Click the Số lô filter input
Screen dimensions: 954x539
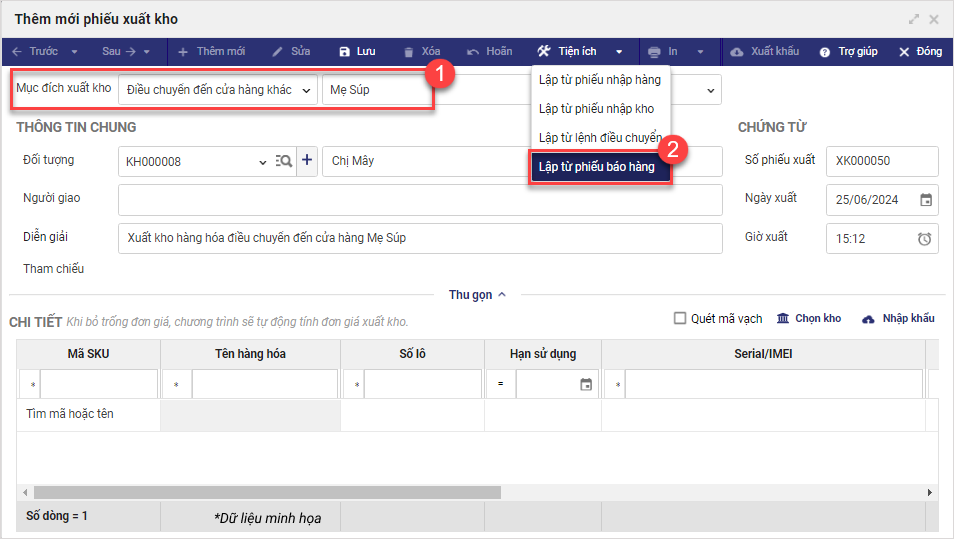coord(423,384)
